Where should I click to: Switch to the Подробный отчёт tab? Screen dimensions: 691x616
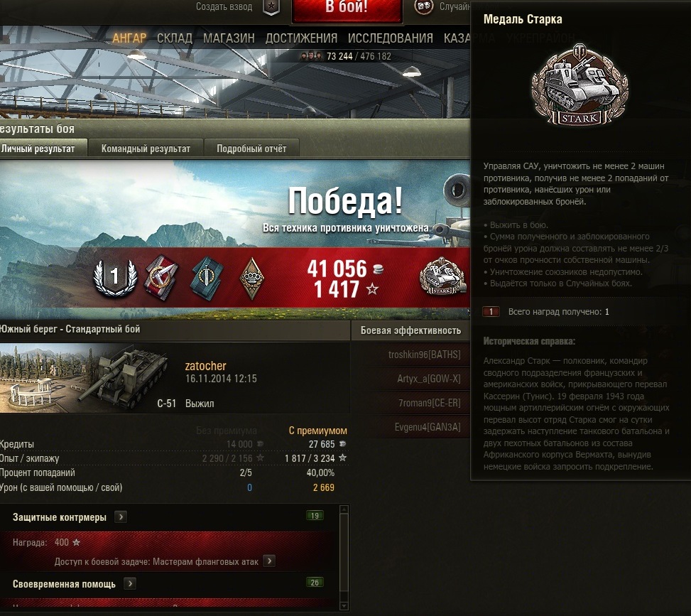pos(251,148)
